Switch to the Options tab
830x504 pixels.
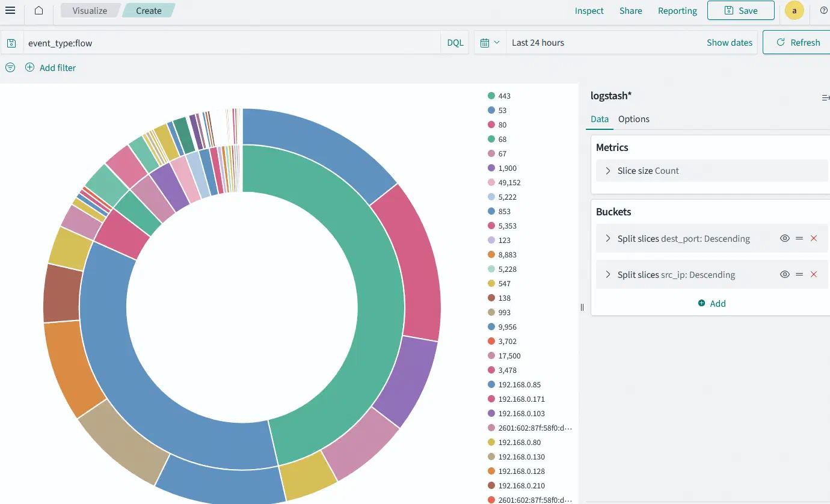(x=634, y=119)
